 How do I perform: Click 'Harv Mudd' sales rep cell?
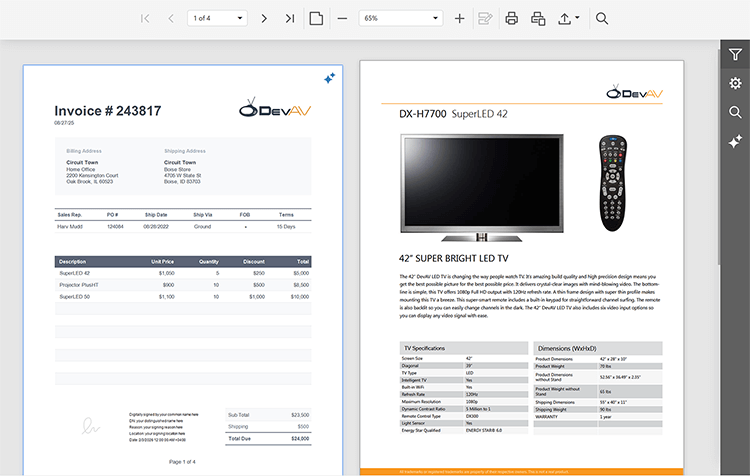pyautogui.click(x=70, y=227)
